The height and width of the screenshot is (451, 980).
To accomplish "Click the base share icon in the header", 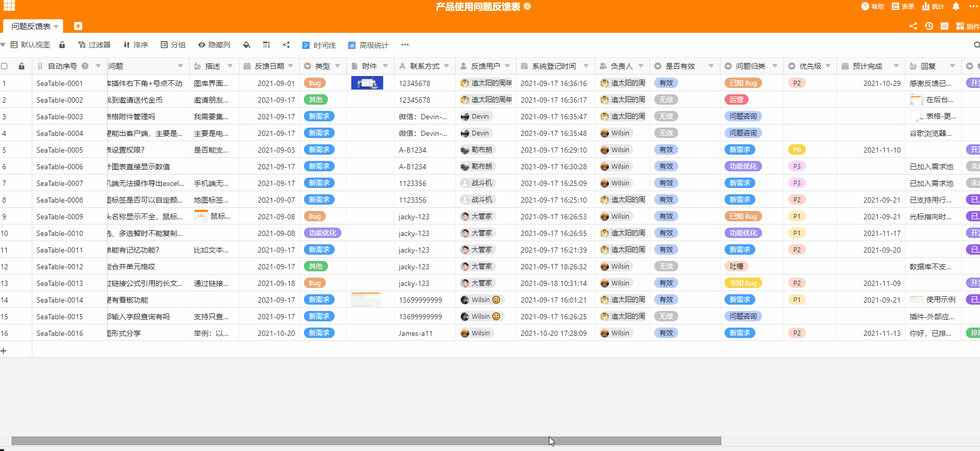I will point(913,26).
